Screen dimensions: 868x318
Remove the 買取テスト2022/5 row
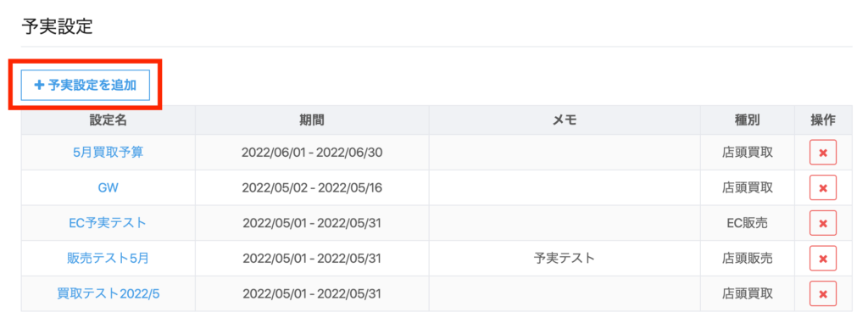click(x=822, y=293)
